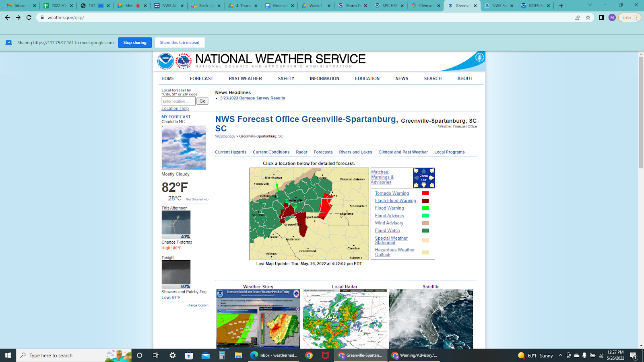Viewport: 644px width, 362px height.
Task: Click the Flood Advisory legend link
Action: pos(390,216)
